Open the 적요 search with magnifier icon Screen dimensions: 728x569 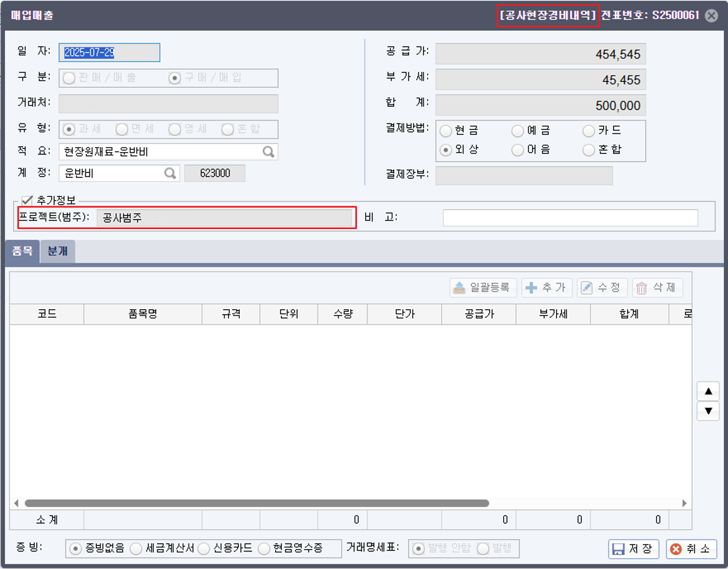pyautogui.click(x=270, y=152)
